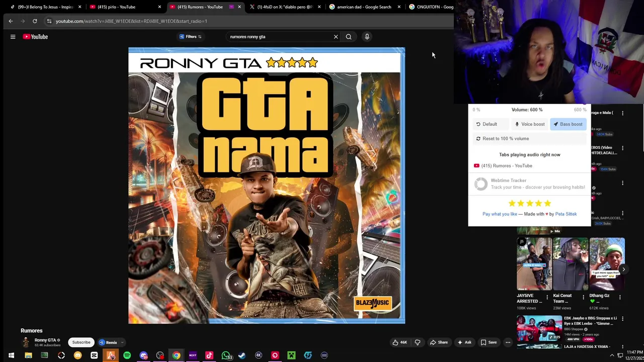Ask about the video with Ask button
Viewport: 644px width, 362px height.
pyautogui.click(x=464, y=342)
